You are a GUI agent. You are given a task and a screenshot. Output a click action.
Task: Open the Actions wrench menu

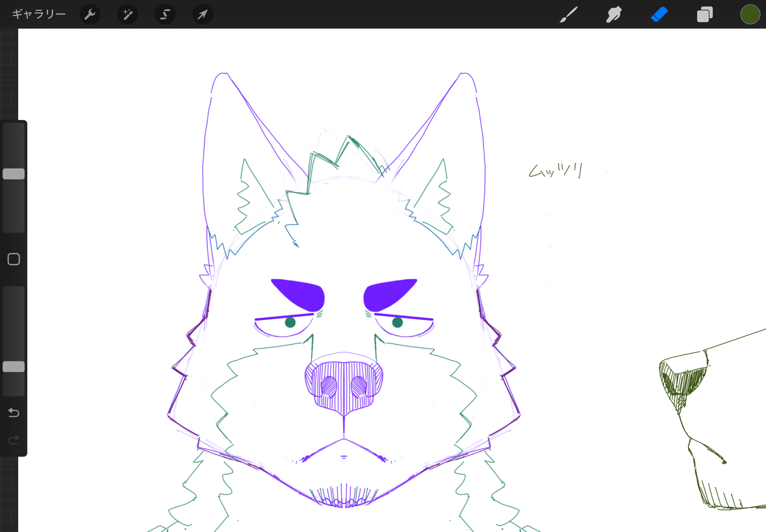pos(90,15)
